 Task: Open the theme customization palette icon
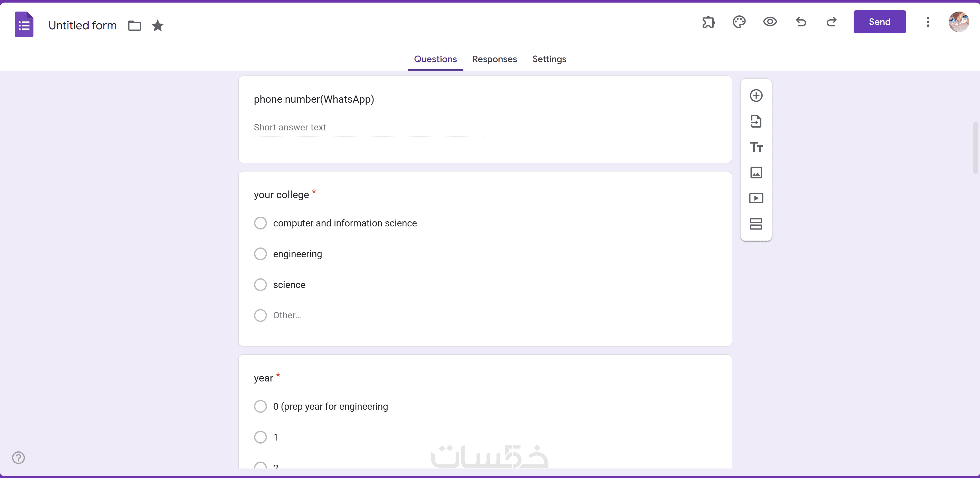pyautogui.click(x=739, y=22)
